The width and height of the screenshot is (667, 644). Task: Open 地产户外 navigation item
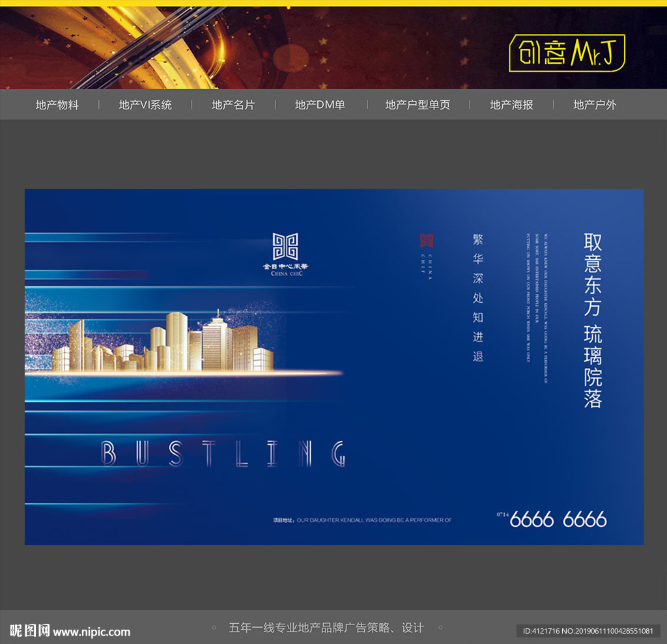click(x=595, y=105)
